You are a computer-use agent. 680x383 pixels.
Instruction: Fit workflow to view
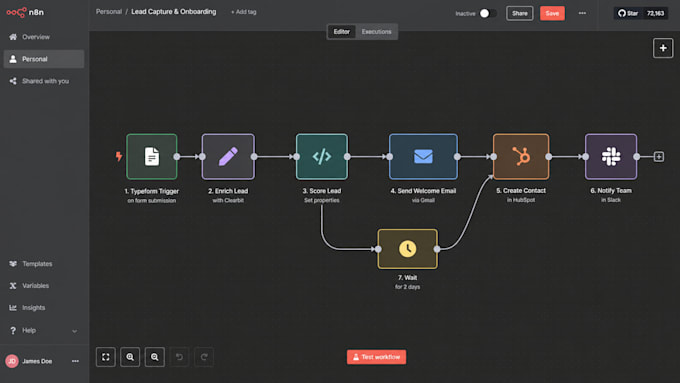click(x=106, y=357)
